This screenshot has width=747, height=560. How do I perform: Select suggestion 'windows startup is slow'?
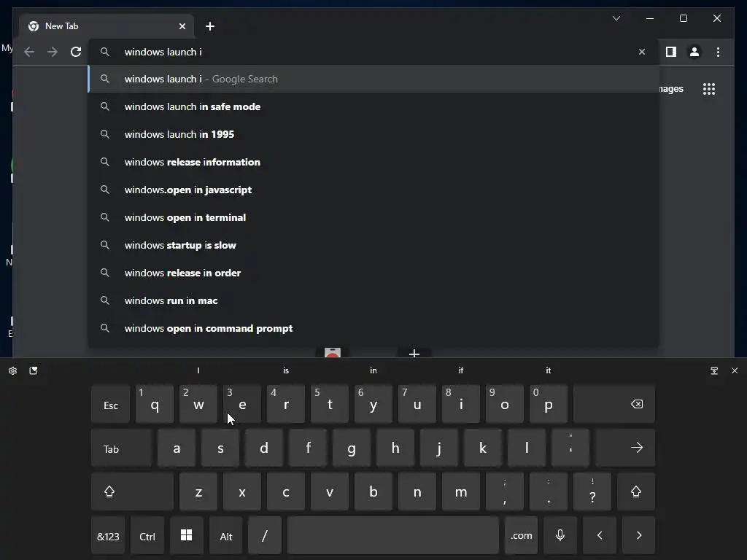[374, 245]
